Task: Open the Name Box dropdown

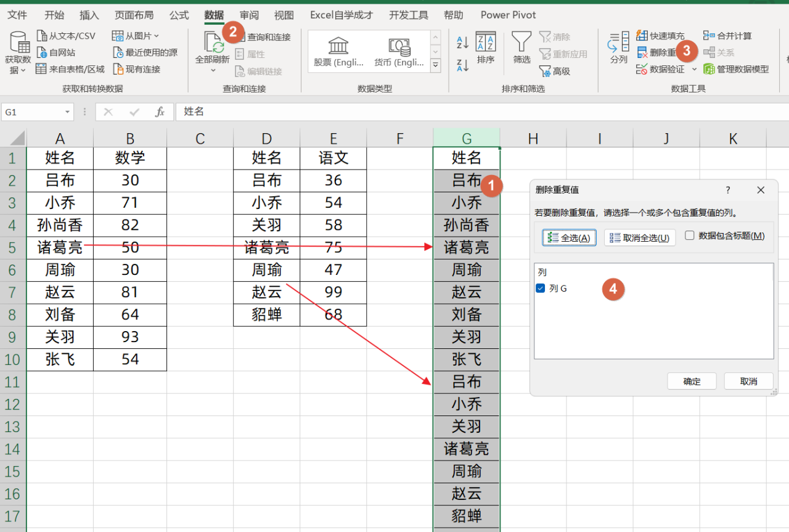Action: pyautogui.click(x=67, y=112)
